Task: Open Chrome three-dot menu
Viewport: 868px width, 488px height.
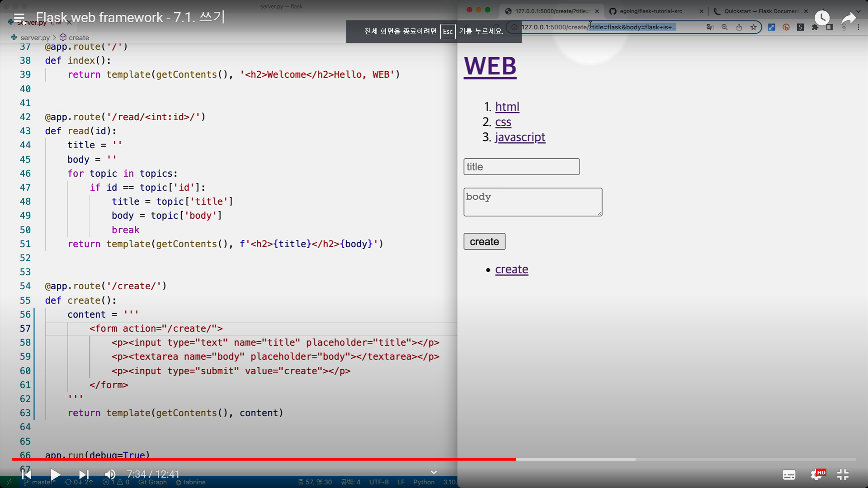Action: click(x=859, y=27)
